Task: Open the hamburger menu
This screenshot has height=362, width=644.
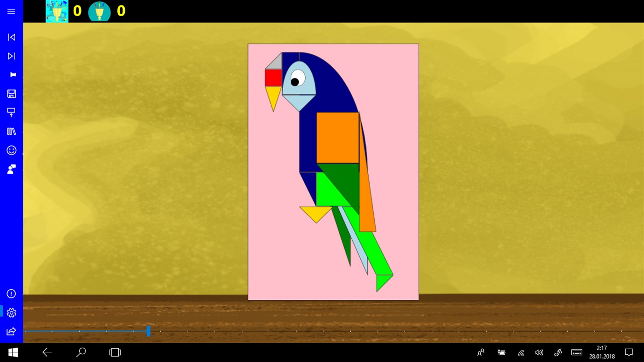Action: [11, 11]
